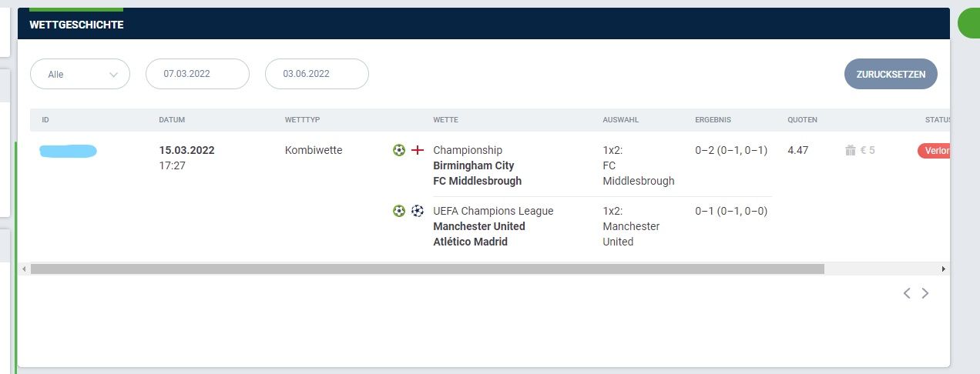Click the Quoten column header
This screenshot has width=980, height=374.
[x=802, y=120]
